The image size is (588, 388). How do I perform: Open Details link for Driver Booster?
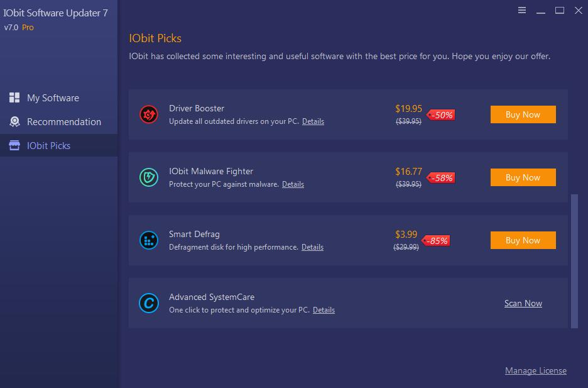tap(313, 121)
